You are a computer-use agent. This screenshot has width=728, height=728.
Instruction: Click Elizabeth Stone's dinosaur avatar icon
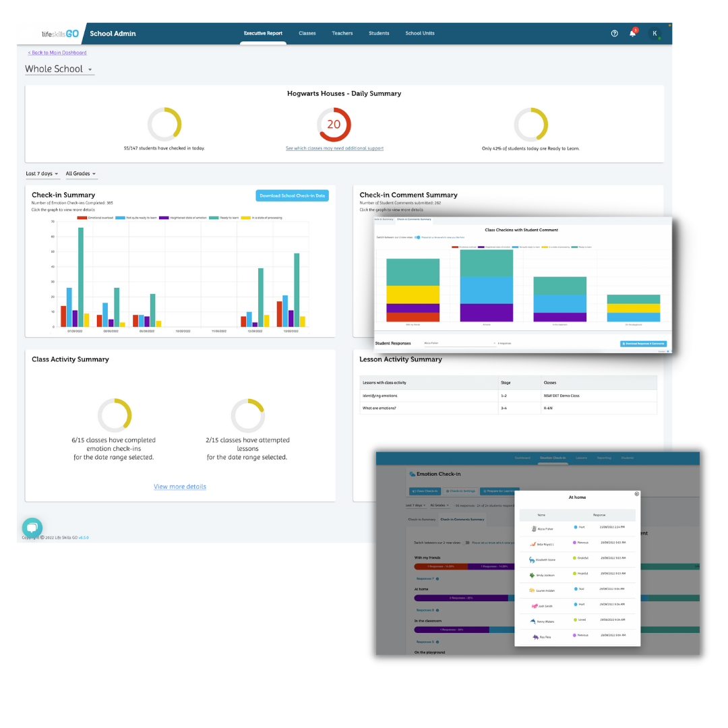point(533,560)
